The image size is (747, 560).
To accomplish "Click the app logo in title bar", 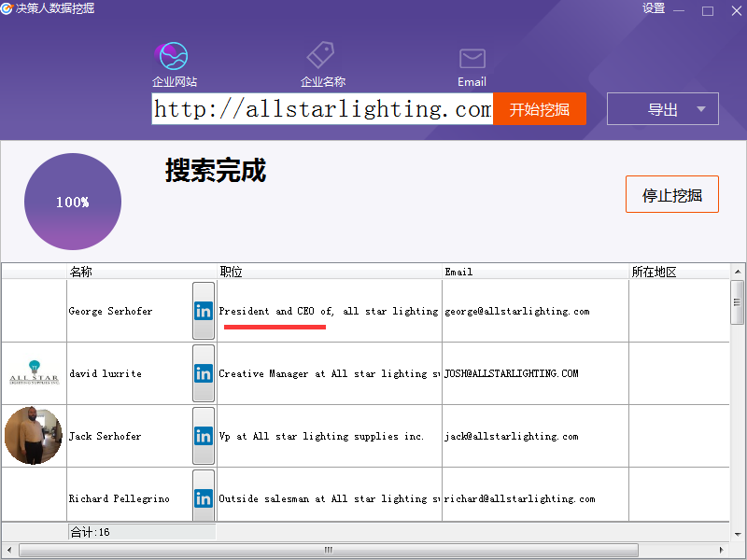I will pyautogui.click(x=7, y=9).
